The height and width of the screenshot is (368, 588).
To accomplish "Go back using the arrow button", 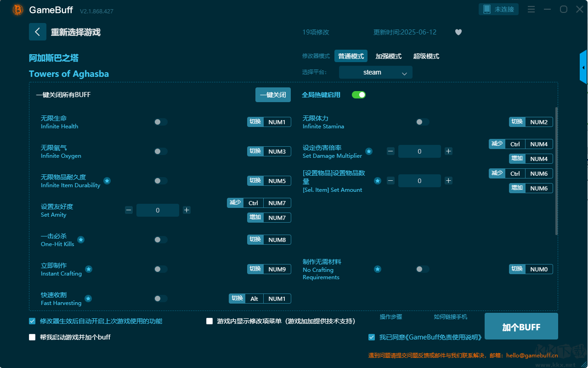I will (38, 32).
